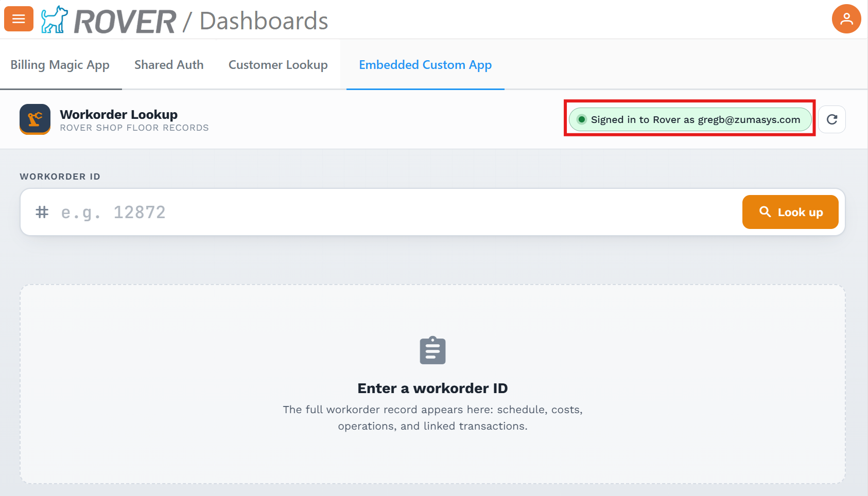
Task: Click the hash symbol in the input
Action: (x=42, y=212)
